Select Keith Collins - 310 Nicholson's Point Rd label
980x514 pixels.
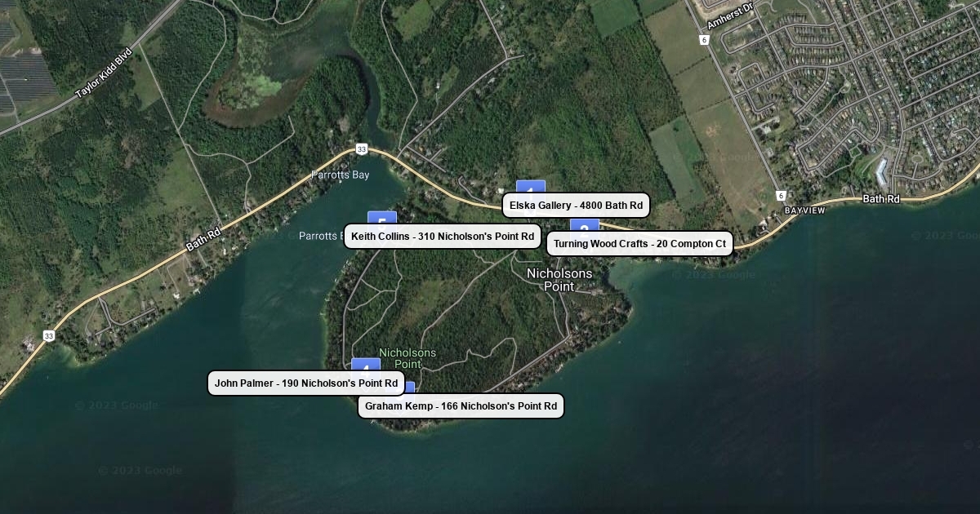click(443, 237)
